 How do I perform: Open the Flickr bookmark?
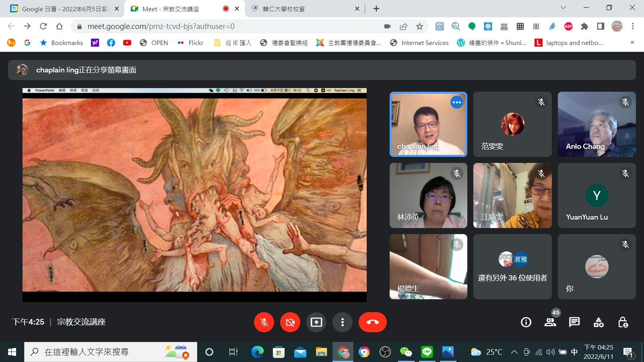191,43
